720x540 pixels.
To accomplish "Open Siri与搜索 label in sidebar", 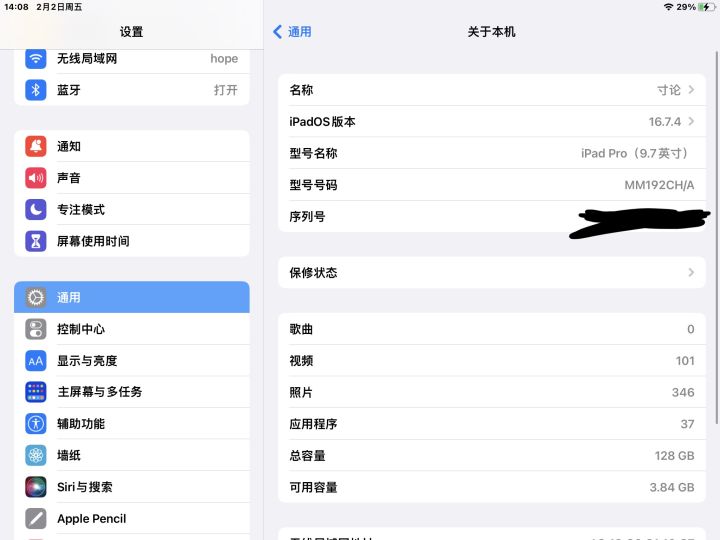I will click(84, 487).
